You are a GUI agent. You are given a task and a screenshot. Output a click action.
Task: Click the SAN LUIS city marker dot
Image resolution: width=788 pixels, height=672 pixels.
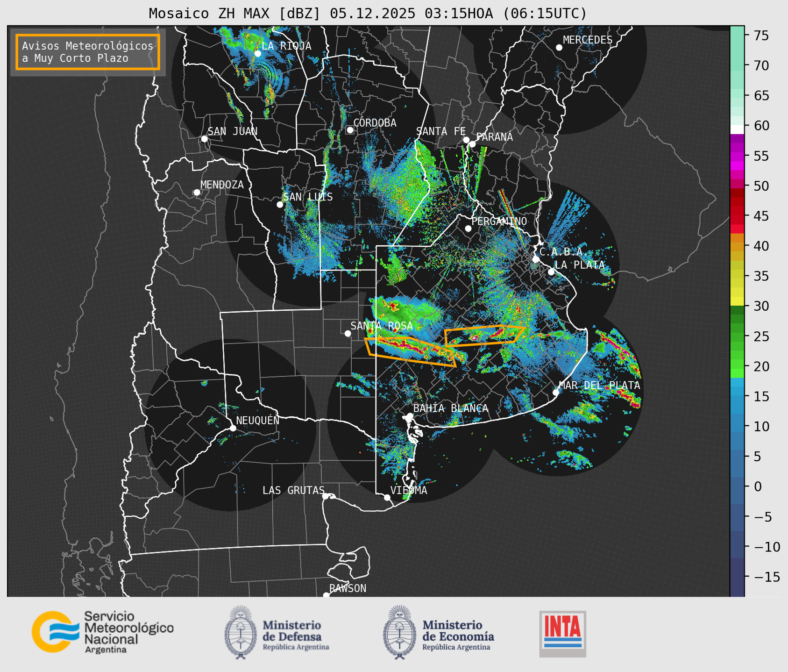click(280, 205)
